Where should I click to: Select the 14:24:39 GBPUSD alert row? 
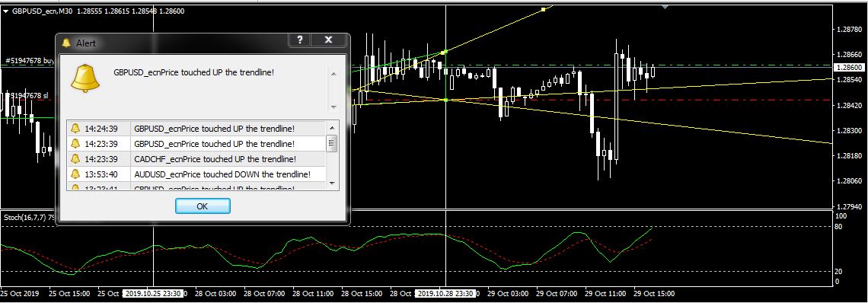(x=196, y=129)
